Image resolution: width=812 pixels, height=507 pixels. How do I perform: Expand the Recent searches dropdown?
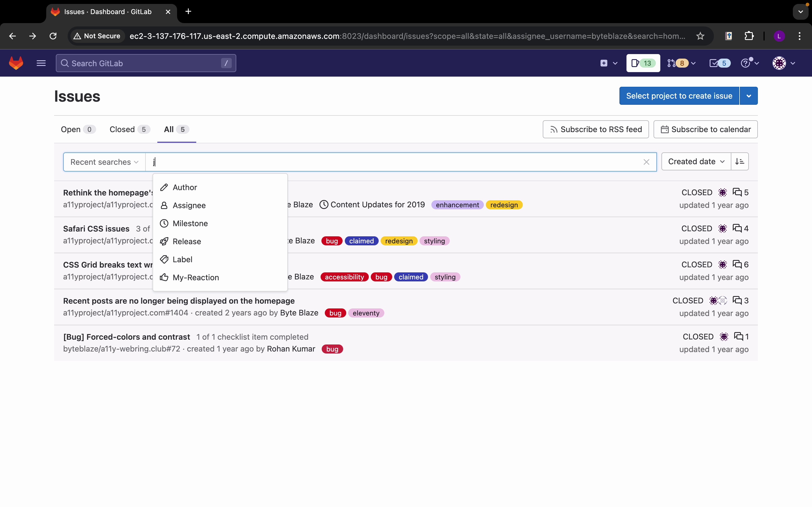click(104, 162)
